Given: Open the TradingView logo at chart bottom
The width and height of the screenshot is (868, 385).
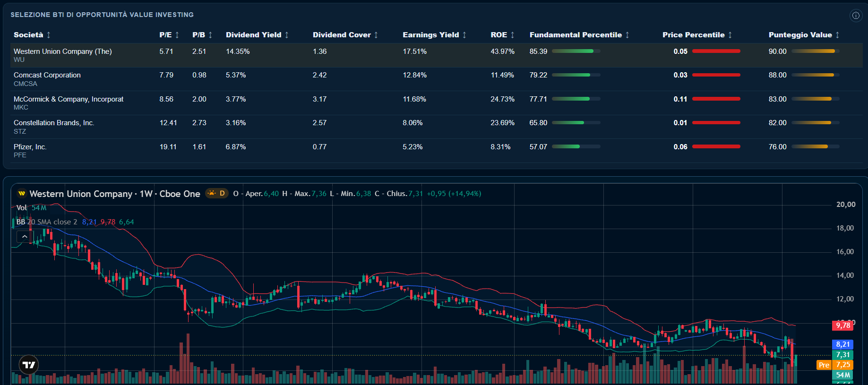Looking at the screenshot, I should tap(29, 365).
